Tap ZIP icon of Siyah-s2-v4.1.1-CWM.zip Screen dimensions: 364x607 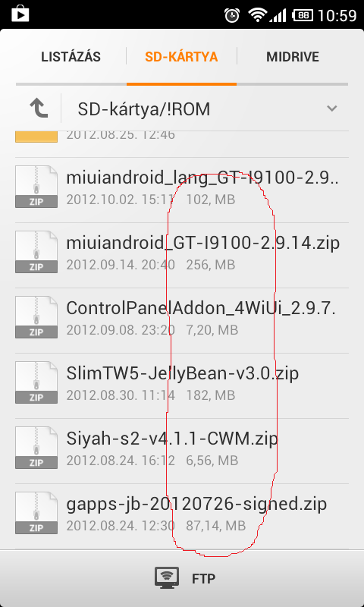(36, 448)
